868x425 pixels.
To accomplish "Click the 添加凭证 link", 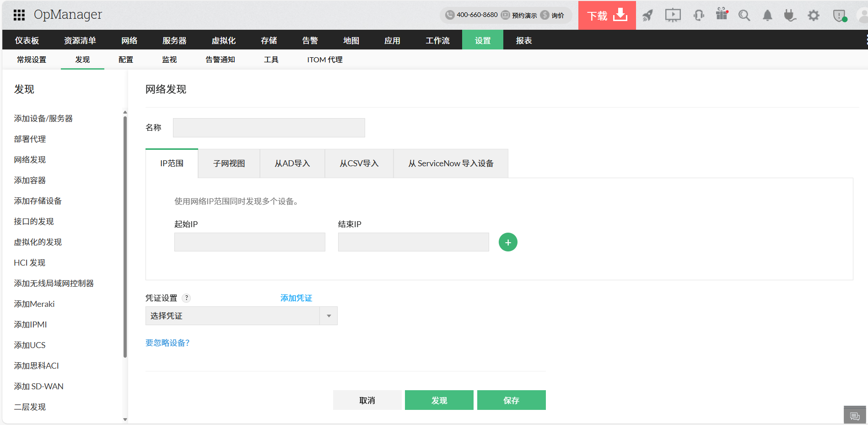I will [296, 298].
